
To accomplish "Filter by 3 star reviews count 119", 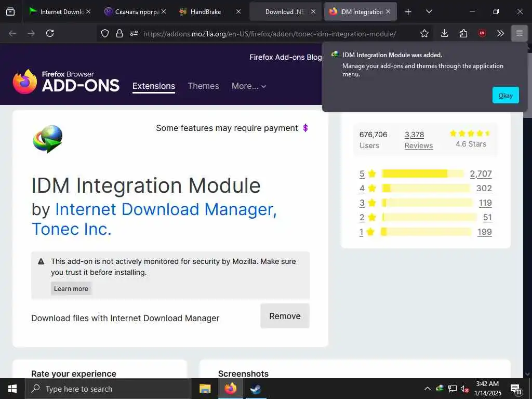I will [485, 203].
